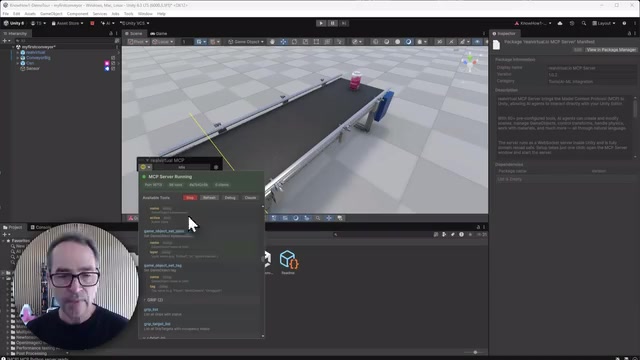This screenshot has width=640, height=360.
Task: Click the yellow MCP status icon
Action: click(143, 167)
